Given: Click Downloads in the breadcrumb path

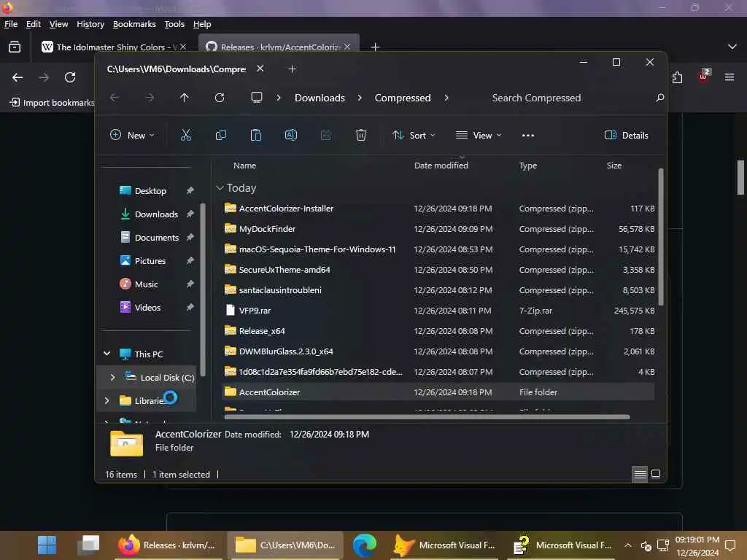Looking at the screenshot, I should pos(320,98).
